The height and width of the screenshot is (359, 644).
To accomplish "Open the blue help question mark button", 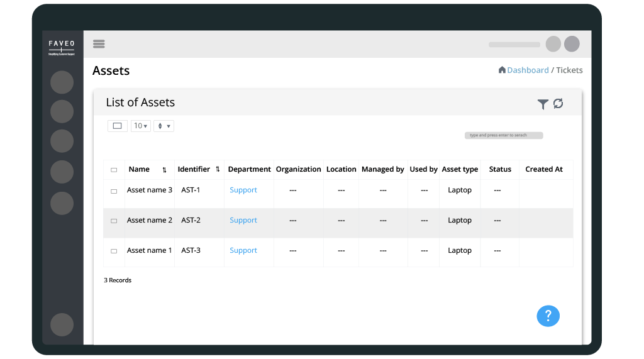I will click(x=548, y=316).
